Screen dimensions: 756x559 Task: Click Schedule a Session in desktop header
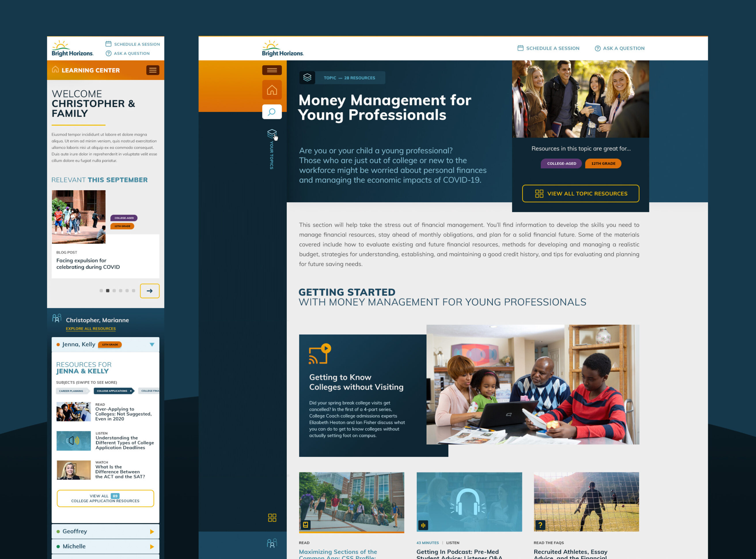[548, 48]
